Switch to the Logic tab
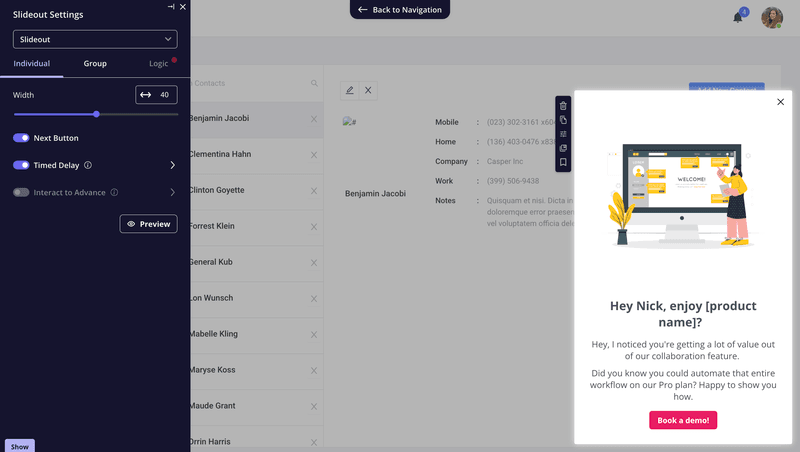The width and height of the screenshot is (800, 452). tap(158, 64)
